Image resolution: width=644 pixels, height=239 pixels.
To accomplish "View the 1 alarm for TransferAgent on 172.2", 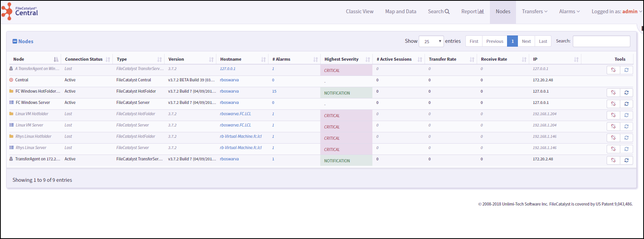I will [x=273, y=159].
